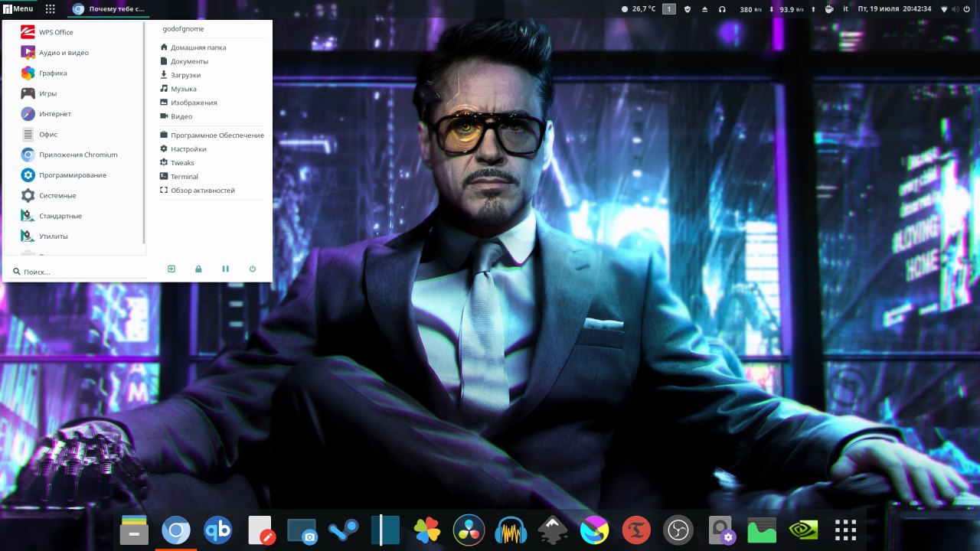This screenshot has width=980, height=551.
Task: Click the log out icon in menu
Action: coord(171,269)
